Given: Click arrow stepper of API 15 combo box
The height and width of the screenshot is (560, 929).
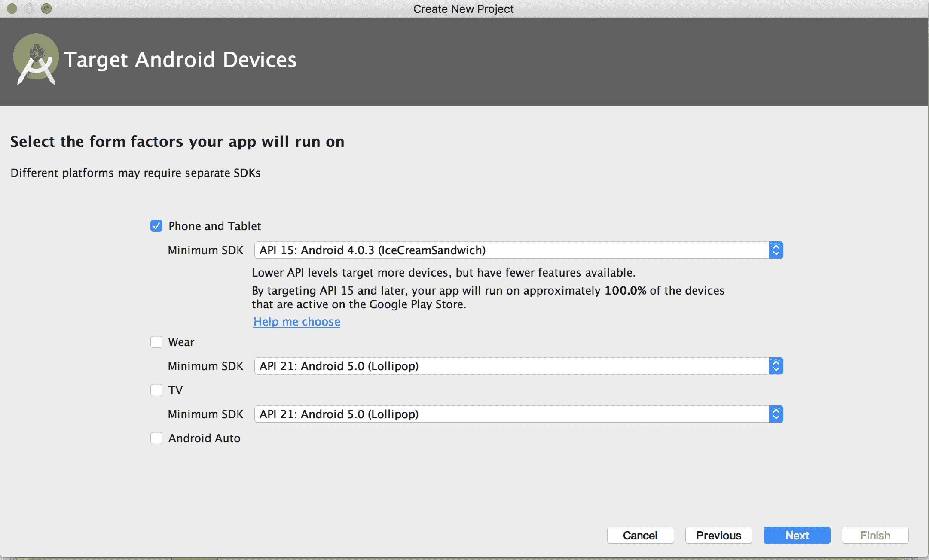Looking at the screenshot, I should [x=776, y=250].
